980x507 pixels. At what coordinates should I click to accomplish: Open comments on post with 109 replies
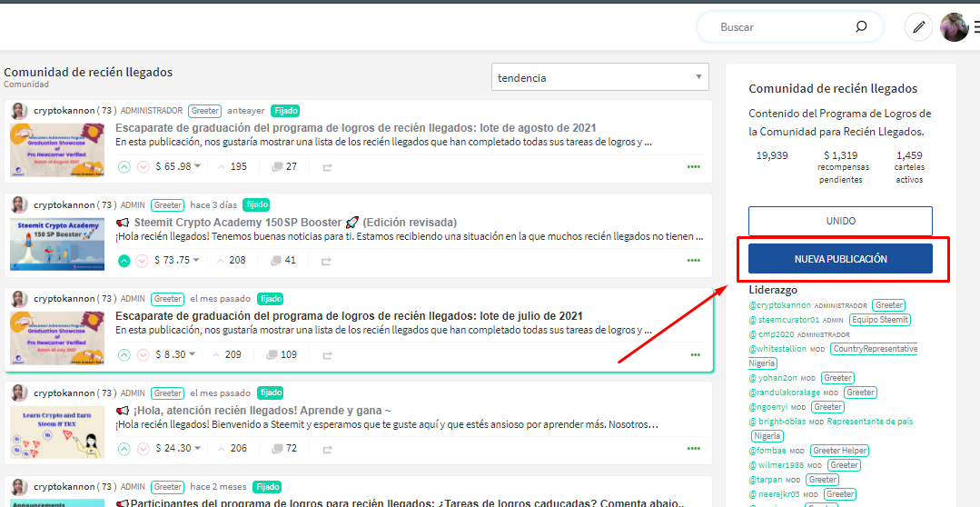tap(282, 354)
